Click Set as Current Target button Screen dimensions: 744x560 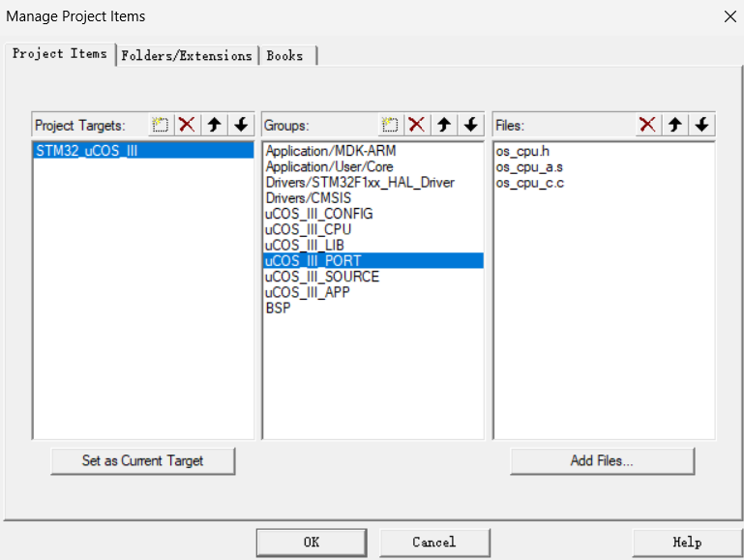pos(143,461)
